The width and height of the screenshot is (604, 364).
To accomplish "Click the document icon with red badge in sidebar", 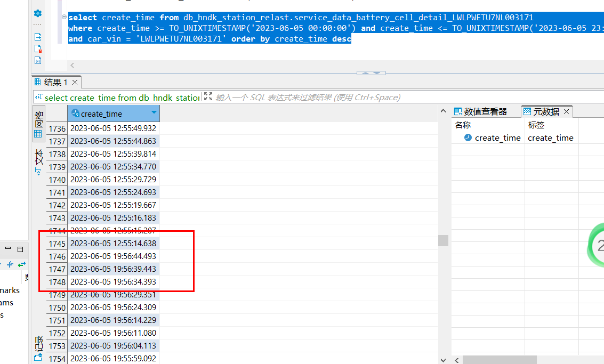I will tap(37, 48).
